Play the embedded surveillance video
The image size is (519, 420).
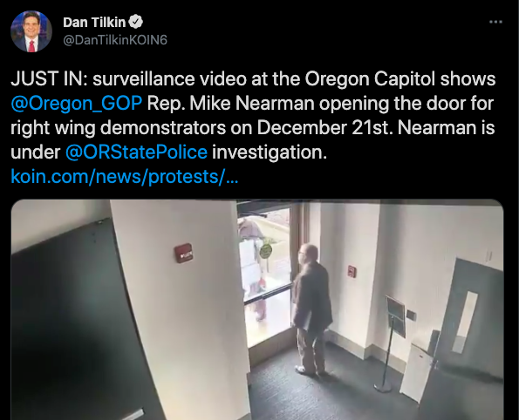pos(257,309)
